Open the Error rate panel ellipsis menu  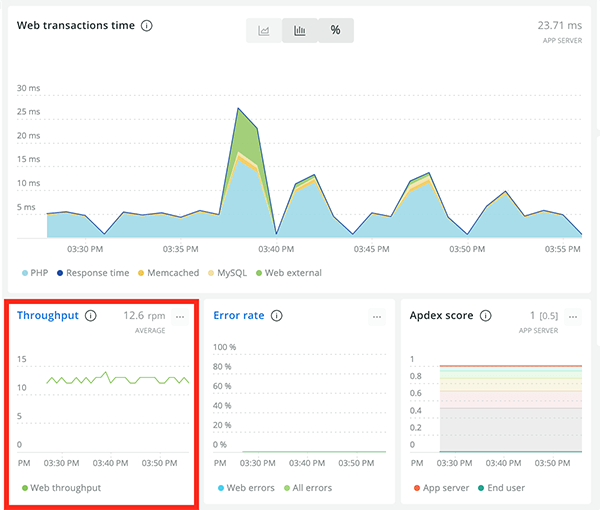(377, 317)
